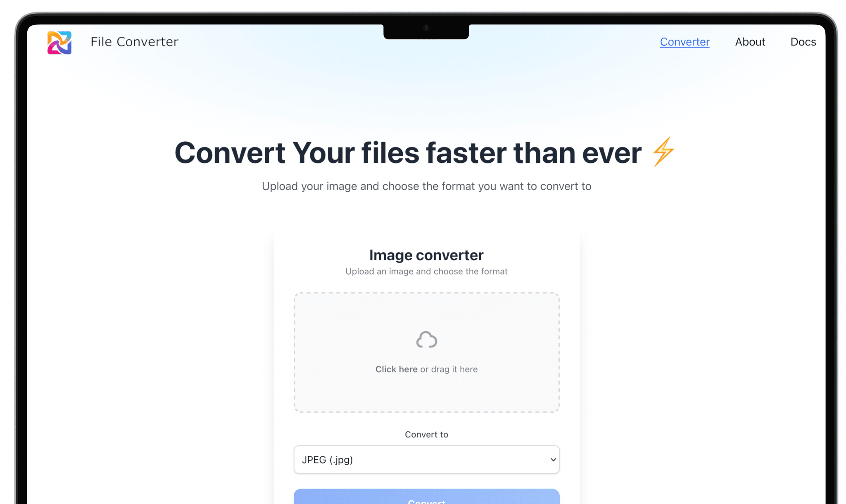
Task: Click the blue Convert button
Action: (426, 496)
